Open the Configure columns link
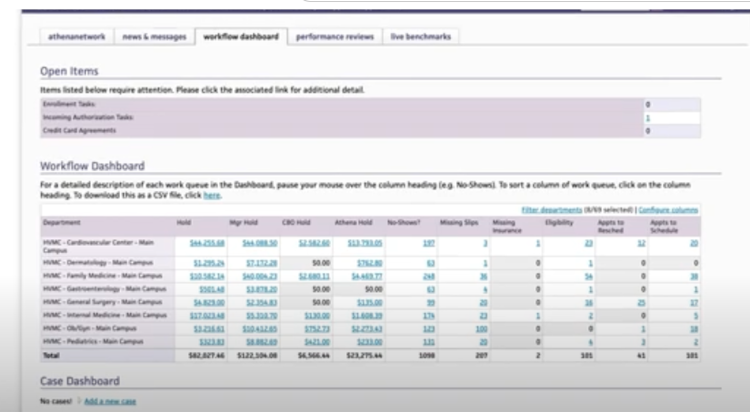Screen dimensions: 750x412 click(x=668, y=210)
